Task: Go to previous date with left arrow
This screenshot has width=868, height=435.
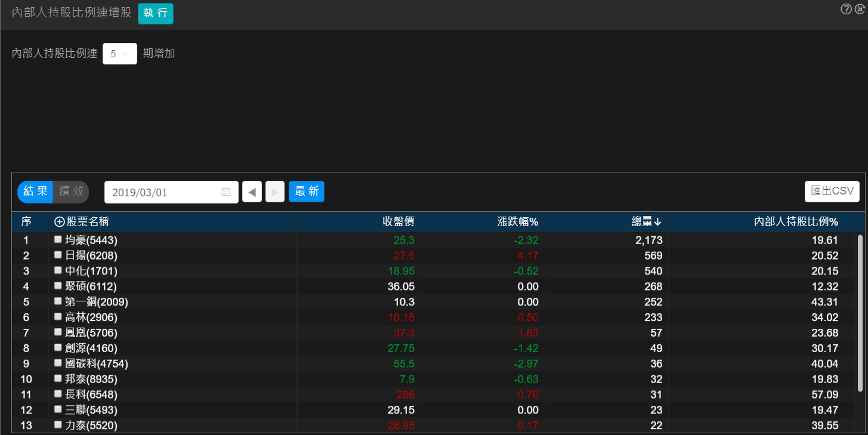Action: [252, 192]
